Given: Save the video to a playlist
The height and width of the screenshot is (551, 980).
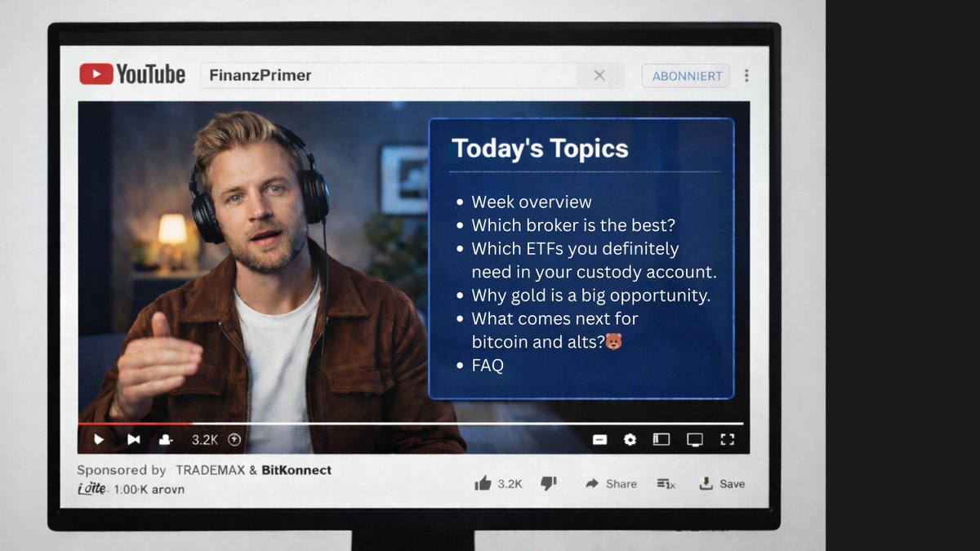Looking at the screenshot, I should click(x=723, y=483).
